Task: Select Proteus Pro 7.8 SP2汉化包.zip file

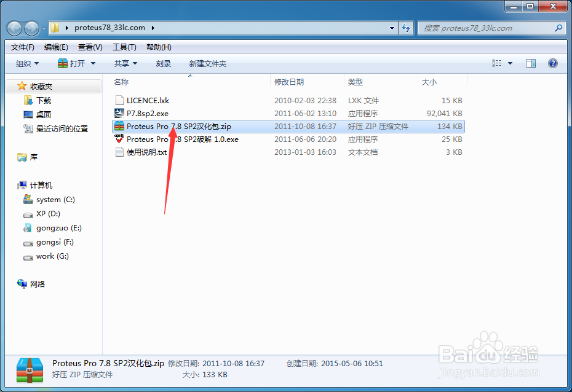Action: tap(288, 127)
